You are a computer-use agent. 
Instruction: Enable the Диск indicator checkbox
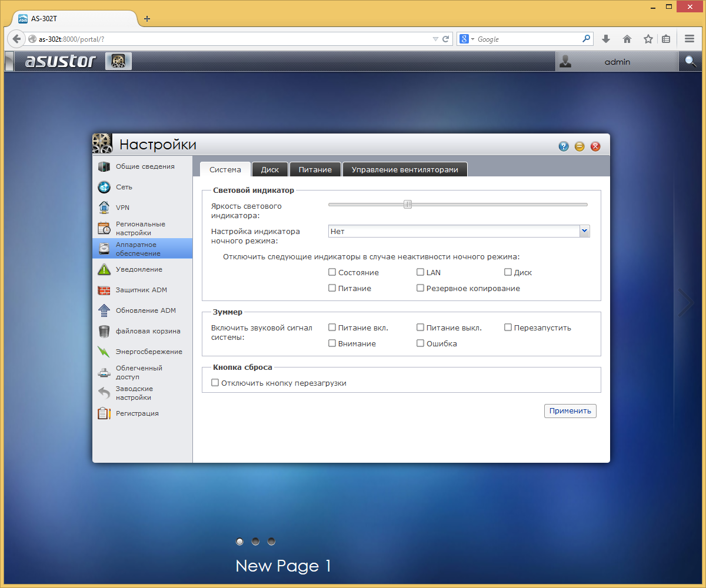508,272
